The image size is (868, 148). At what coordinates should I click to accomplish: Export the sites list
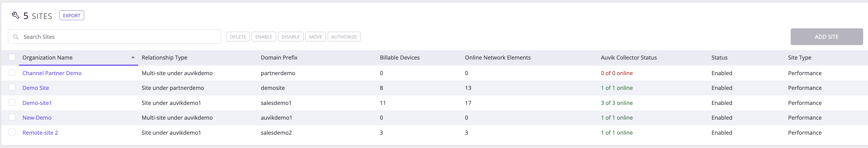(x=72, y=16)
